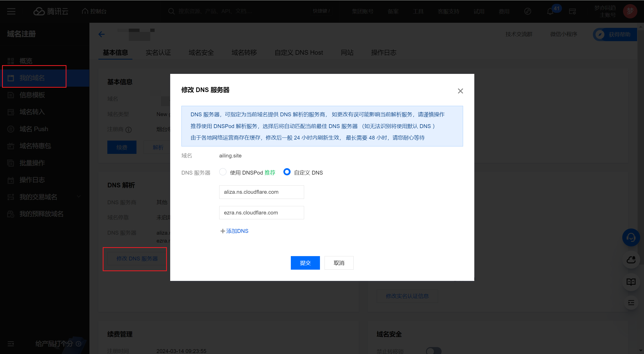Expand 我的交易域名 chevron
The image size is (644, 354).
[79, 197]
